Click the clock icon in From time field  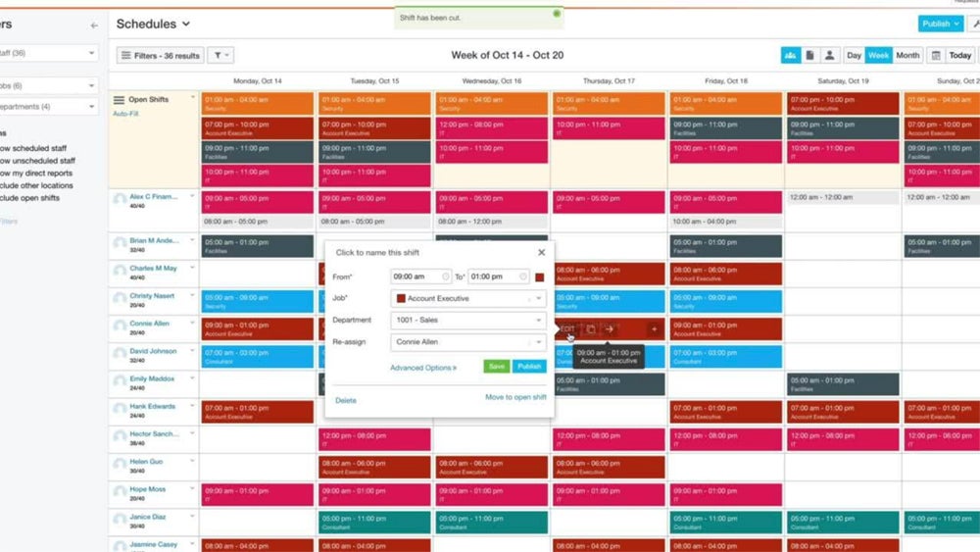click(446, 276)
